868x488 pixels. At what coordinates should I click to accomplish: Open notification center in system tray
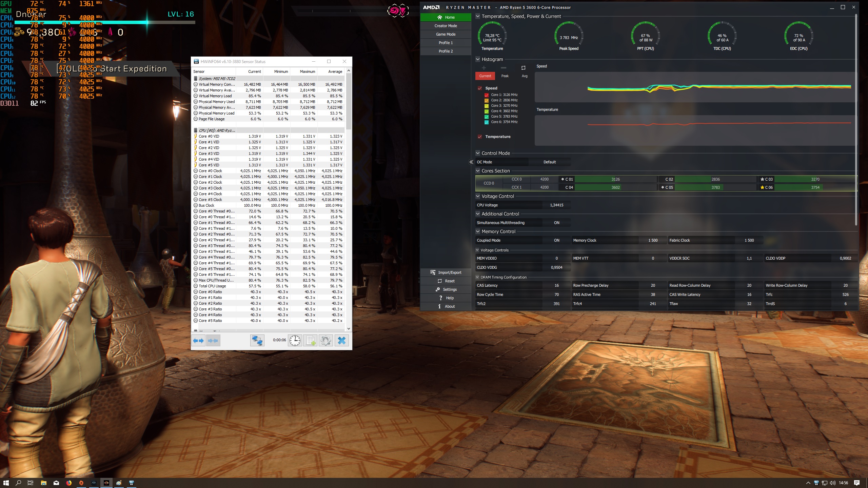(857, 483)
